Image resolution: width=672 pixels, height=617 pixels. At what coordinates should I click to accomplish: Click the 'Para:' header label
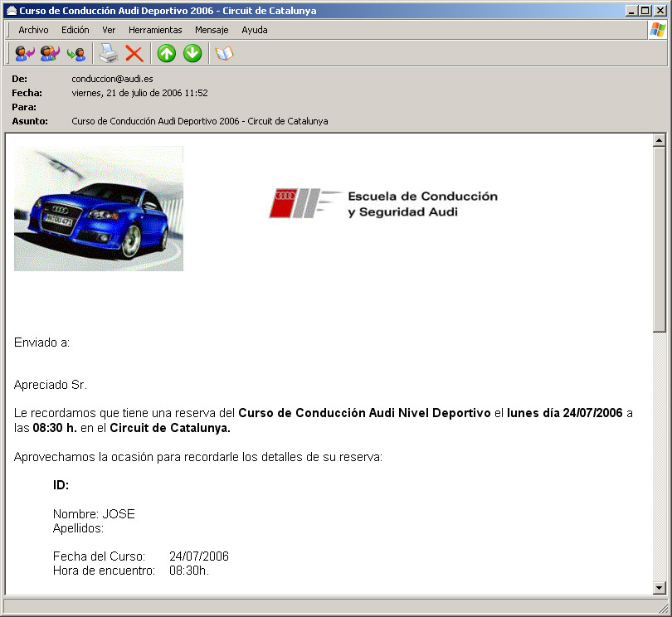pos(24,107)
